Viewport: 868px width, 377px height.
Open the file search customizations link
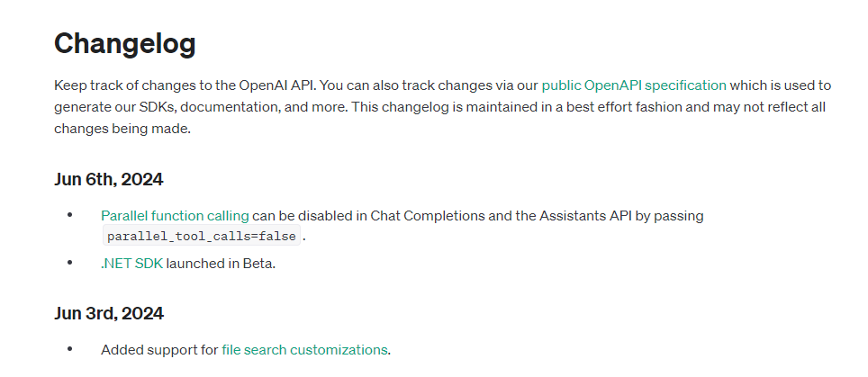304,350
